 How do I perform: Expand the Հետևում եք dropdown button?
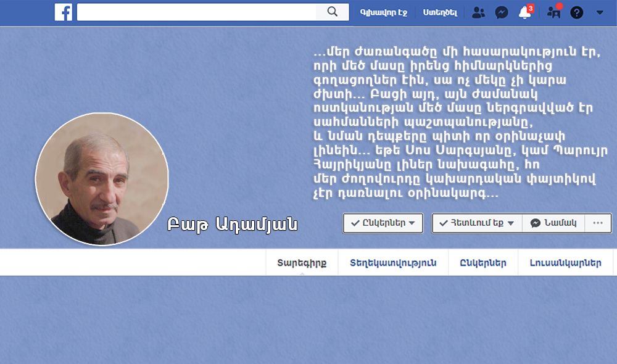476,223
